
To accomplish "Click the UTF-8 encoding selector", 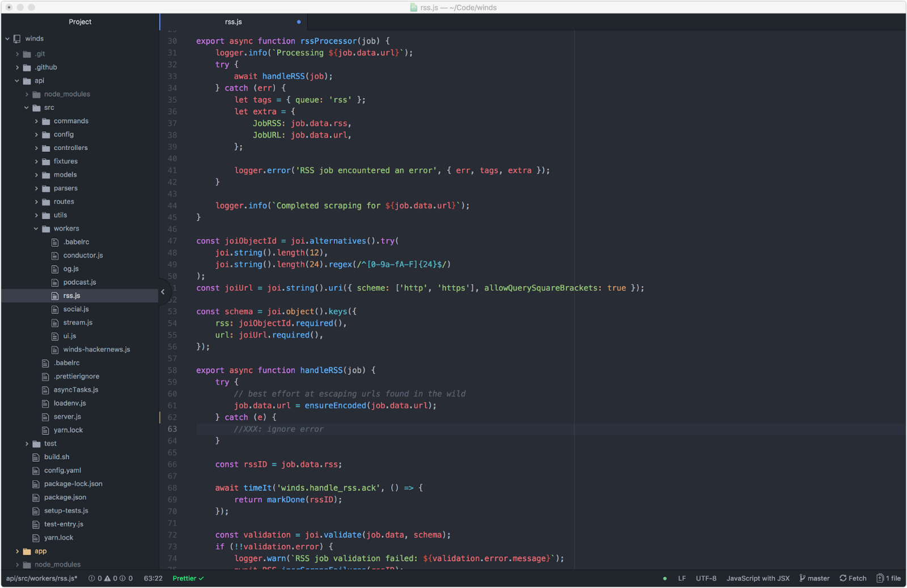I will pos(706,578).
